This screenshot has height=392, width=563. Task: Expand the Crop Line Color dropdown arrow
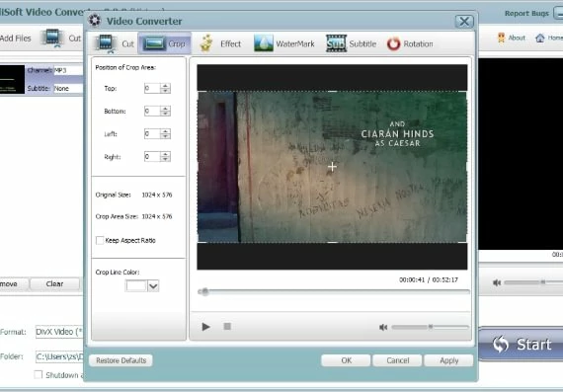click(153, 286)
